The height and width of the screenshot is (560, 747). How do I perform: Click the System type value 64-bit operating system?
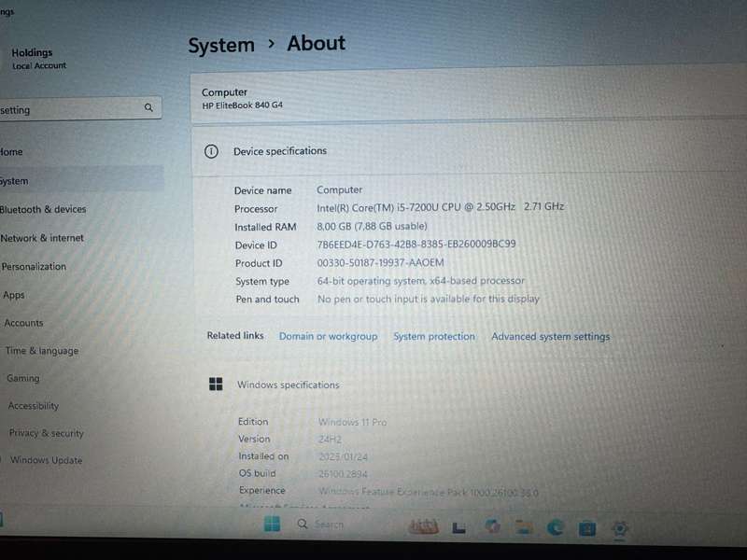click(x=421, y=281)
